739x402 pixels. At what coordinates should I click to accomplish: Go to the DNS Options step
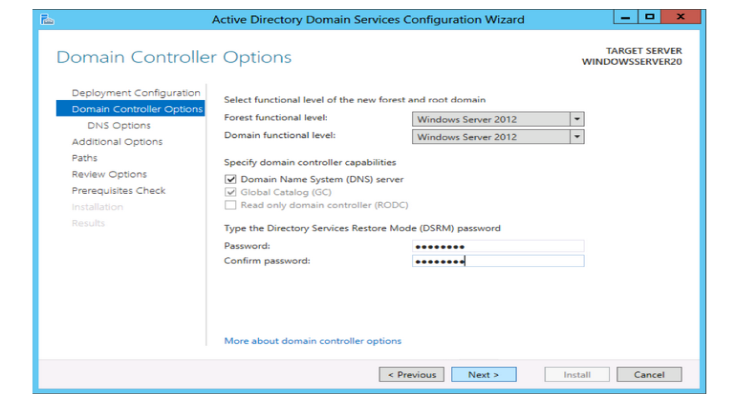(119, 126)
